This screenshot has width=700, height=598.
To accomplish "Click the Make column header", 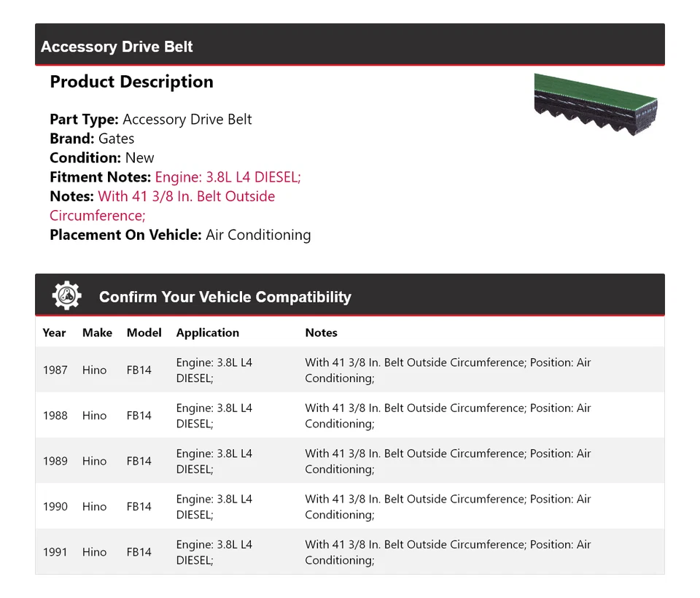I will (97, 333).
